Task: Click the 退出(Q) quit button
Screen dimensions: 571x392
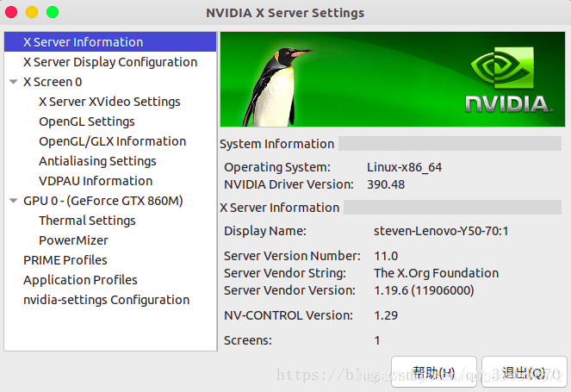Action: coord(524,371)
